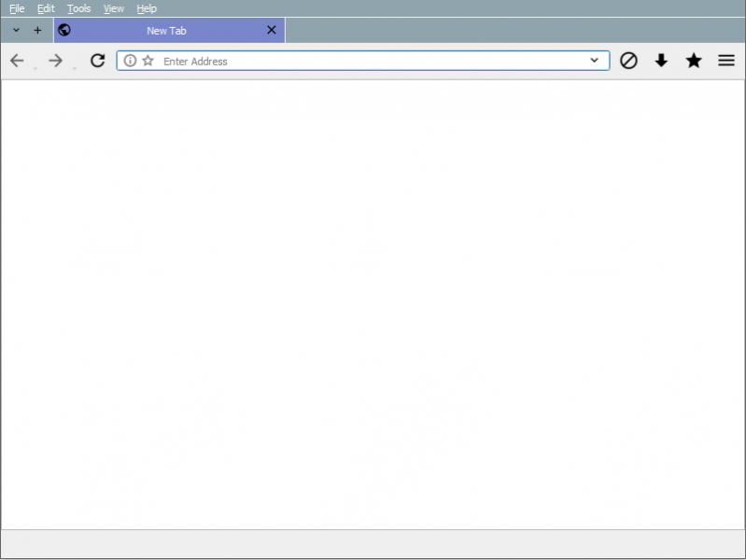Open the View menu
This screenshot has height=560, width=746.
pos(114,8)
